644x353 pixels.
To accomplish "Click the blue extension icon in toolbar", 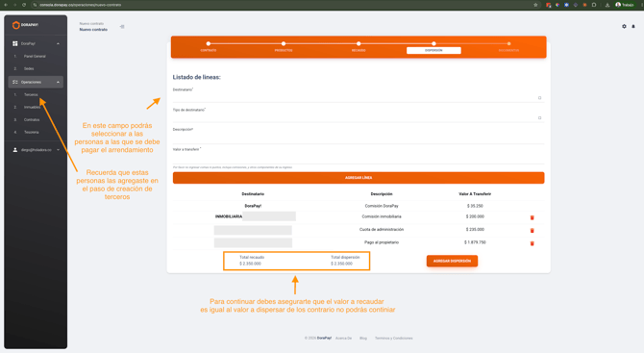I will point(566,5).
